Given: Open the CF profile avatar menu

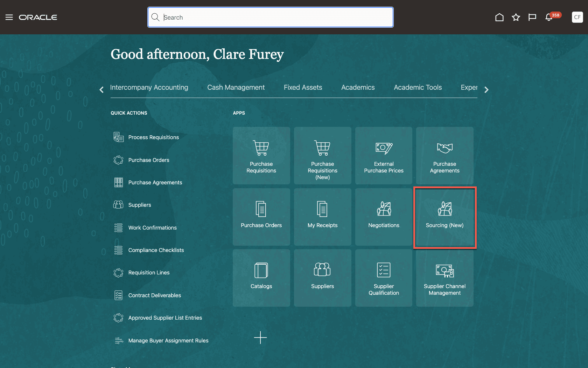Looking at the screenshot, I should point(577,17).
